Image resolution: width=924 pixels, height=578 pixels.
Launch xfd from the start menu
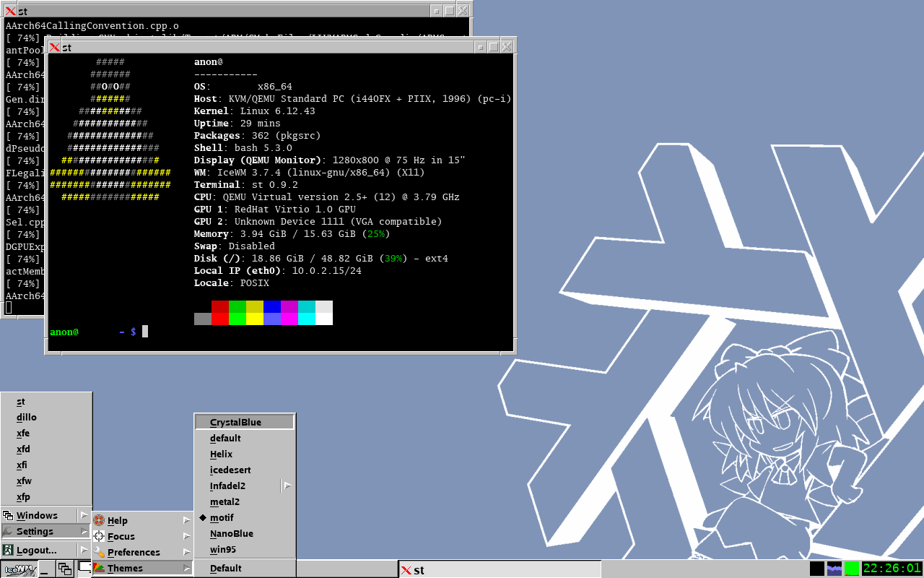[46, 449]
